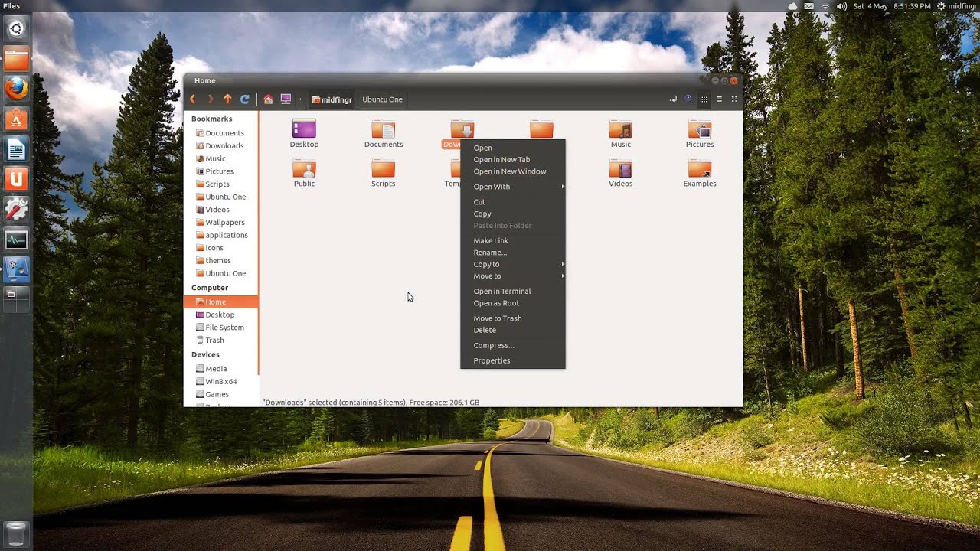
Task: Select the Examples folder icon
Action: [x=700, y=168]
